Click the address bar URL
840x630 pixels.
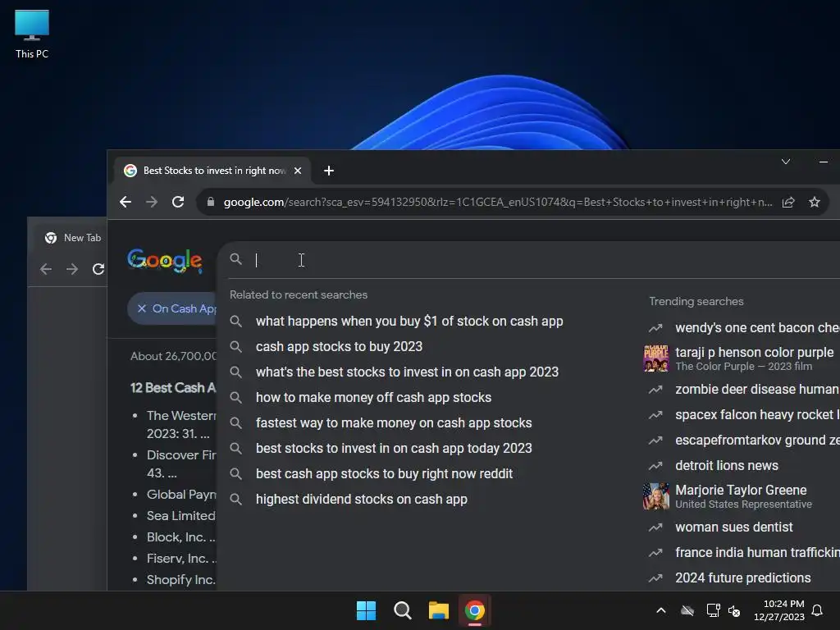point(498,202)
